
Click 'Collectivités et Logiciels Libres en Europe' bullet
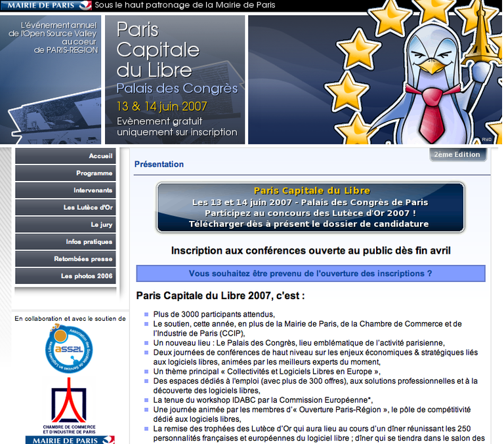pyautogui.click(x=267, y=371)
